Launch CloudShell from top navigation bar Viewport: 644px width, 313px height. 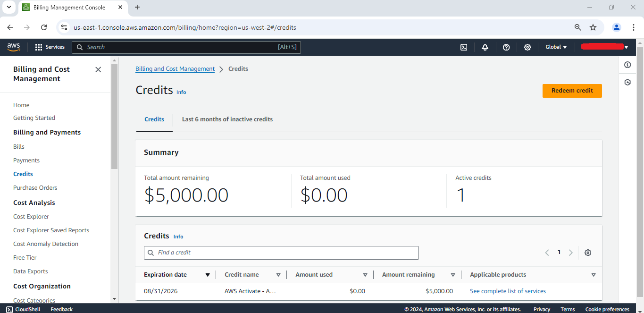click(464, 47)
